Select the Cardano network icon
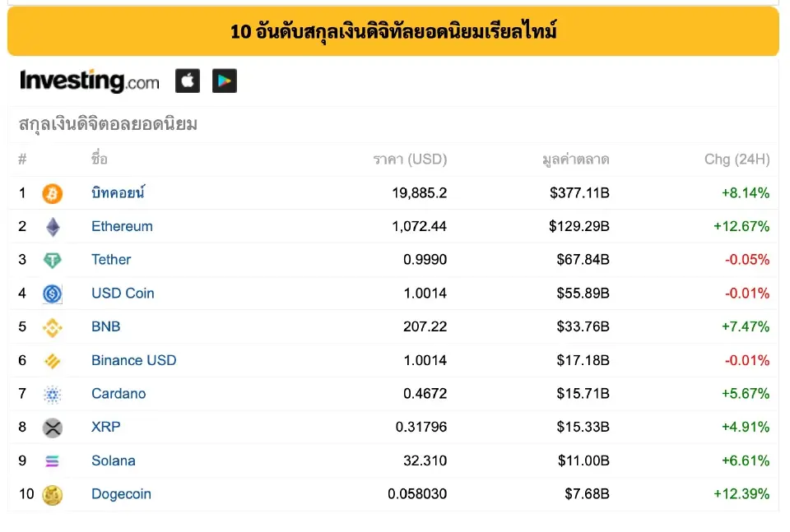The width and height of the screenshot is (790, 532). pyautogui.click(x=52, y=393)
